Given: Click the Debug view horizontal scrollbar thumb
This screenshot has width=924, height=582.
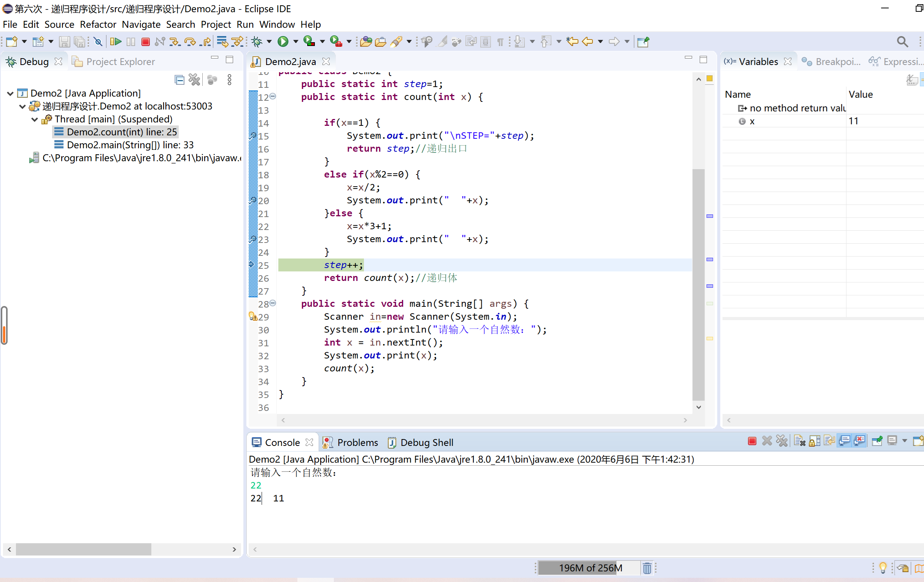Looking at the screenshot, I should click(x=83, y=549).
